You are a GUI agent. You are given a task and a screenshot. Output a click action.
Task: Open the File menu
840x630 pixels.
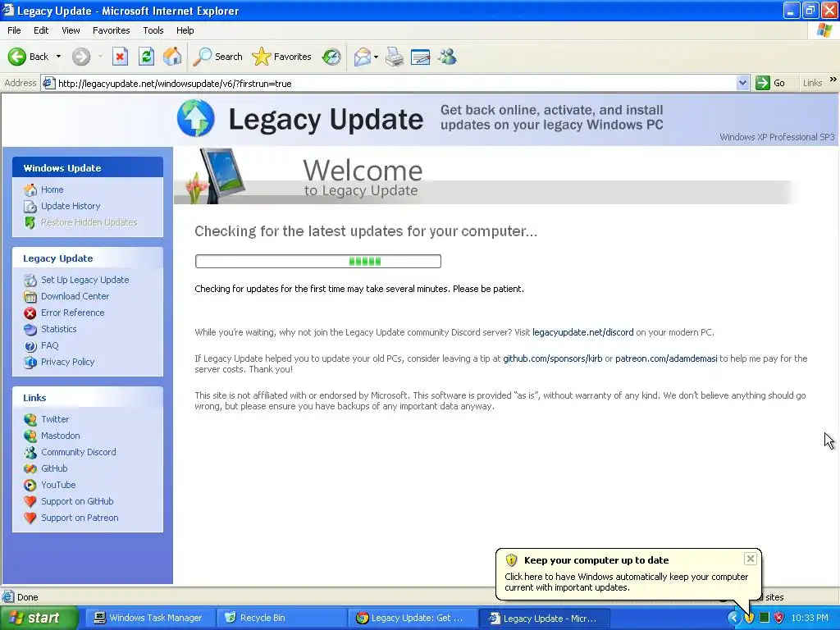point(14,30)
